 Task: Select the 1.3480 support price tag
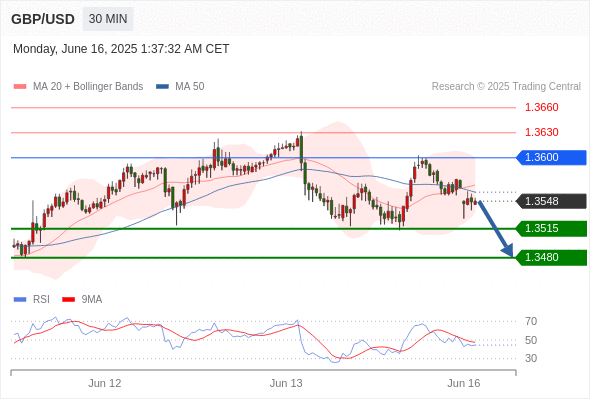(551, 257)
